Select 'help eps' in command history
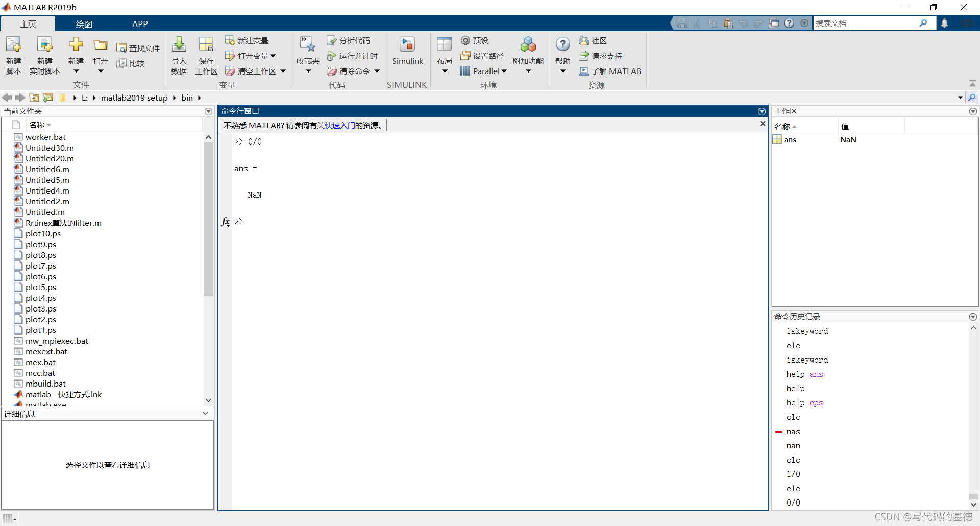Image resolution: width=980 pixels, height=526 pixels. click(x=804, y=403)
